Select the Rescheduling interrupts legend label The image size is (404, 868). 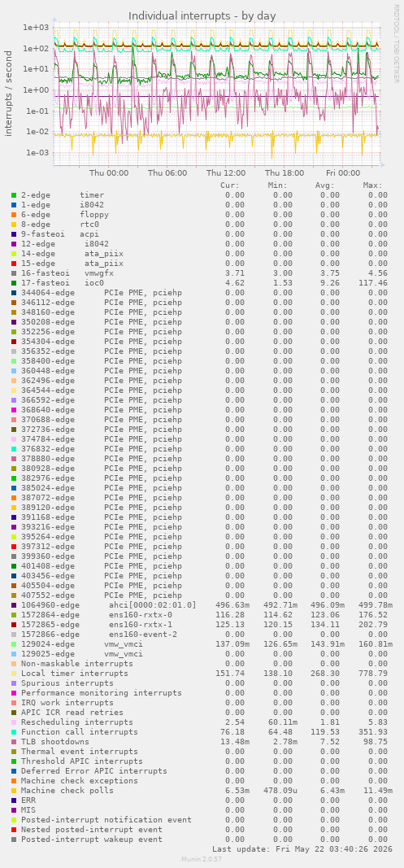click(77, 722)
